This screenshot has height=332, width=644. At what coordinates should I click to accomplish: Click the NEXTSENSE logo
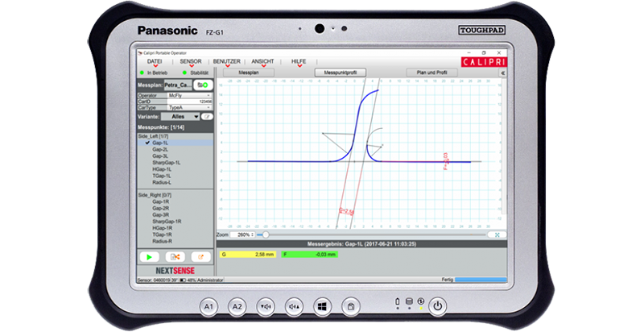tap(175, 271)
